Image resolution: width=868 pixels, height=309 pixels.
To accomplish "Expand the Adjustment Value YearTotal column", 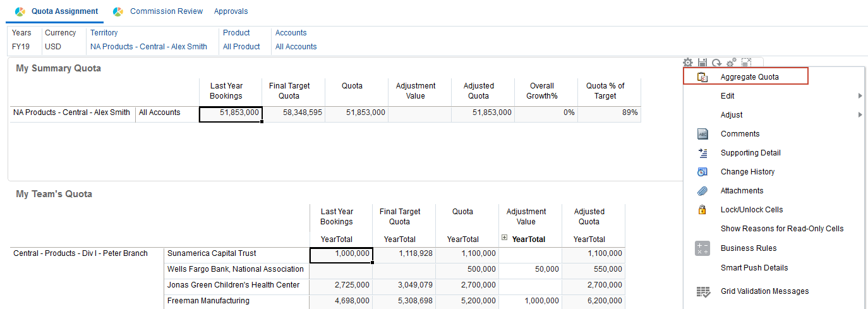I will (504, 238).
